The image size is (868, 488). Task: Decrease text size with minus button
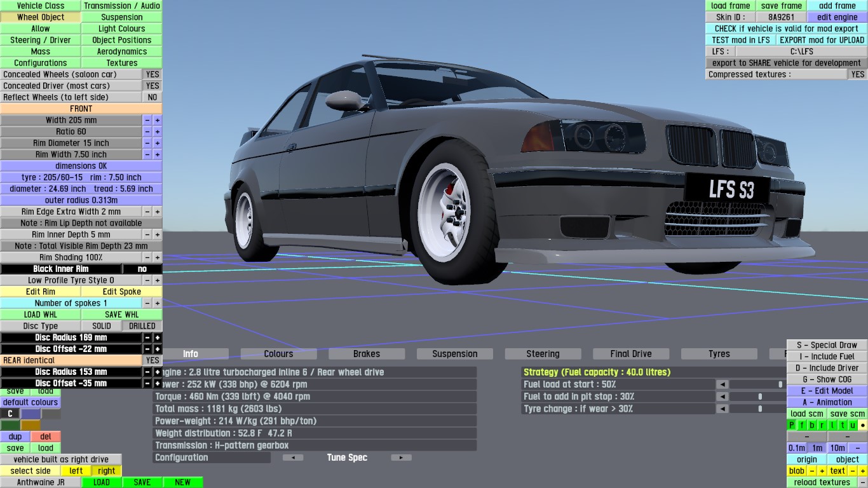[853, 471]
